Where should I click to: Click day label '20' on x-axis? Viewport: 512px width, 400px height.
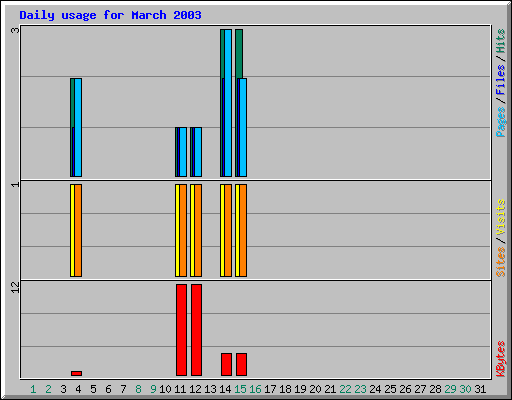(x=315, y=389)
